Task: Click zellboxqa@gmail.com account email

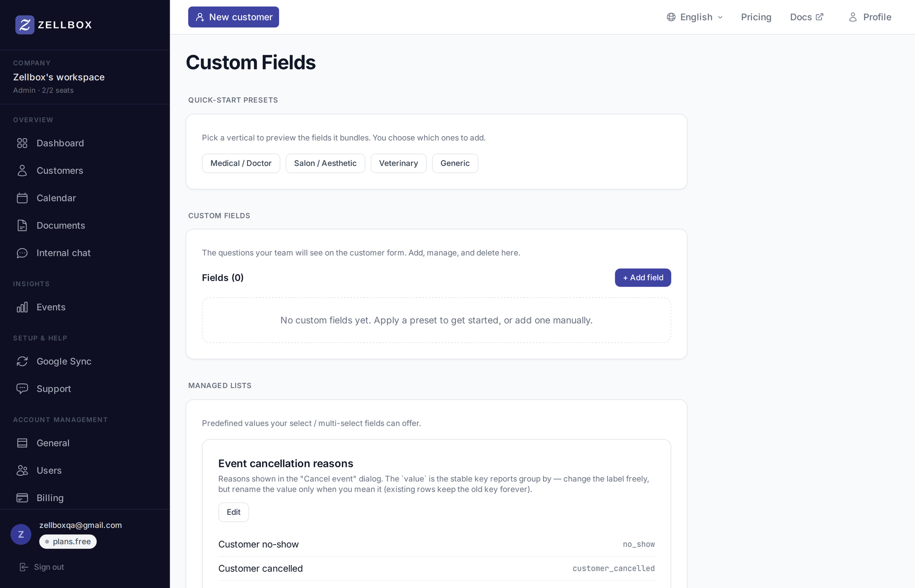Action: (81, 525)
